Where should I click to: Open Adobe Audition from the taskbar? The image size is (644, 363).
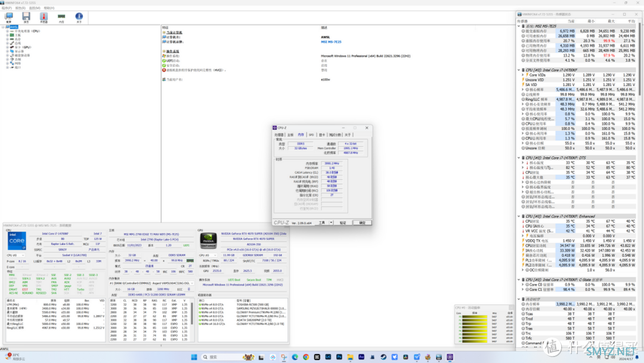click(361, 357)
